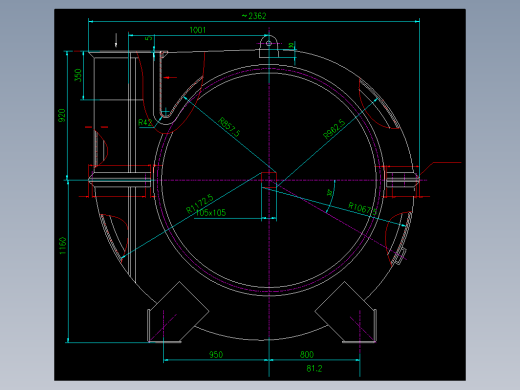Select the R902.5 radius label
This screenshot has height=390, width=520.
tap(334, 129)
